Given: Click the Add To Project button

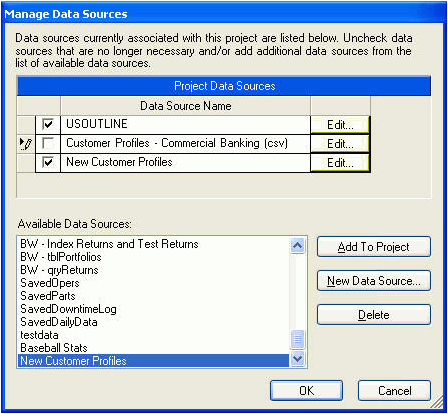Looking at the screenshot, I should click(x=374, y=247).
